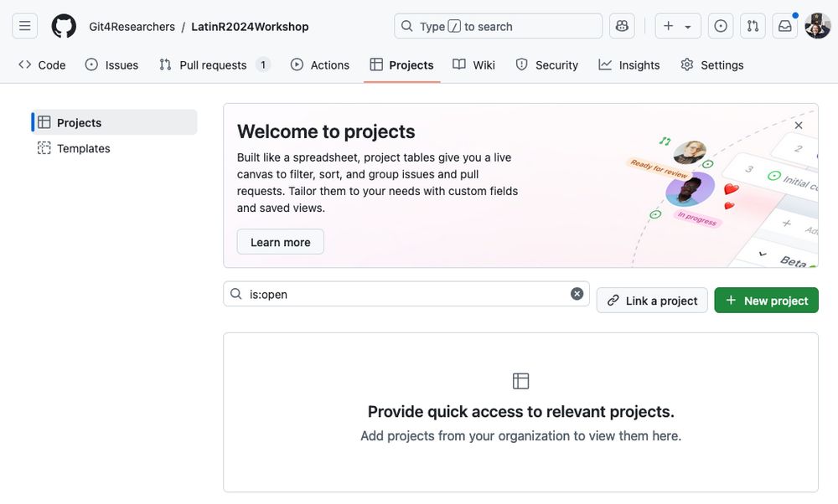Open the global navigation hamburger icon
This screenshot has height=504, width=838.
(24, 25)
